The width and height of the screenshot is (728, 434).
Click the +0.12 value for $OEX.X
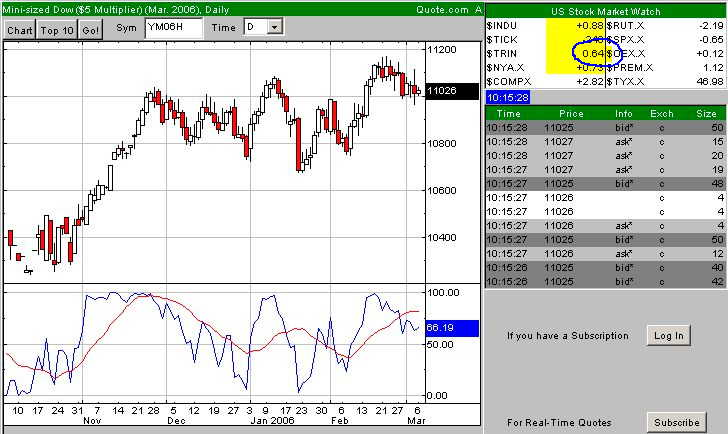710,54
